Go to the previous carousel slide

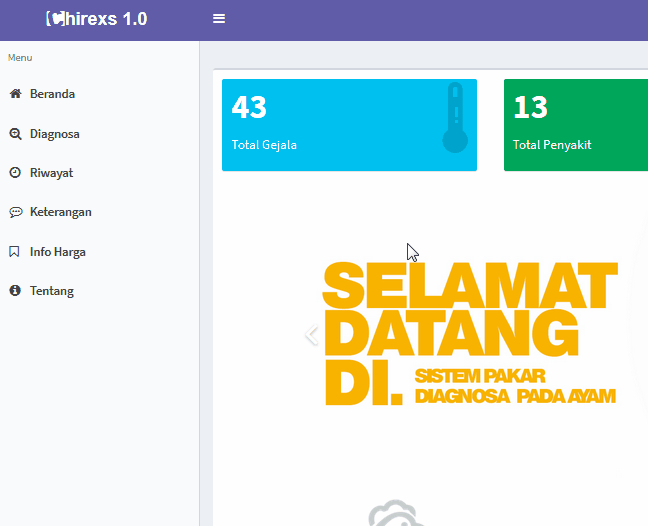click(x=311, y=335)
